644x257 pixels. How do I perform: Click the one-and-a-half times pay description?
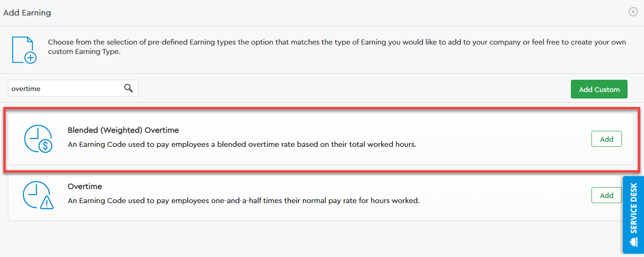(x=243, y=201)
